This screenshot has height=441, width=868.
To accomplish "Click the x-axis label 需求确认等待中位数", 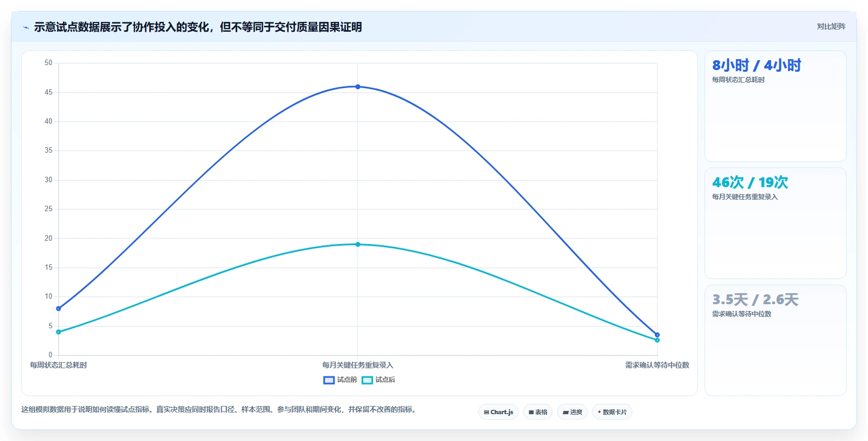I will (x=657, y=365).
